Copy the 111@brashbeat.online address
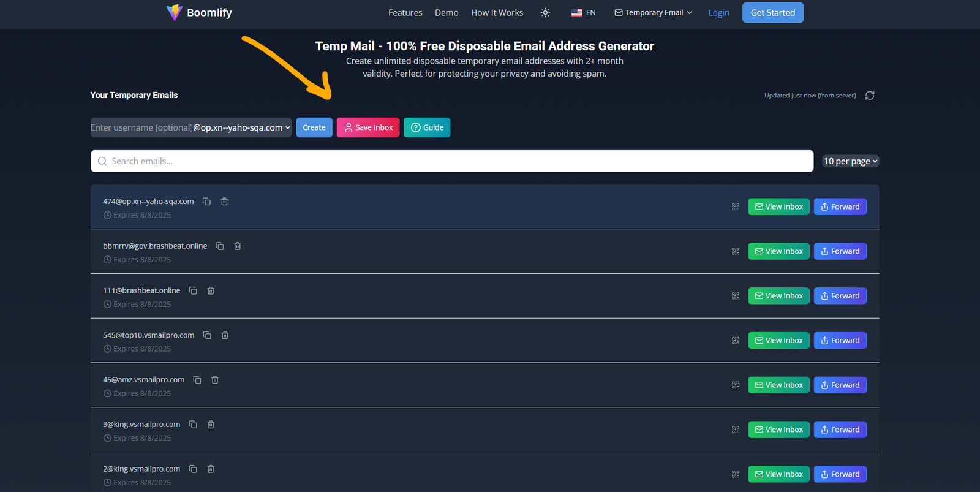Viewport: 980px width, 492px height. [x=193, y=290]
